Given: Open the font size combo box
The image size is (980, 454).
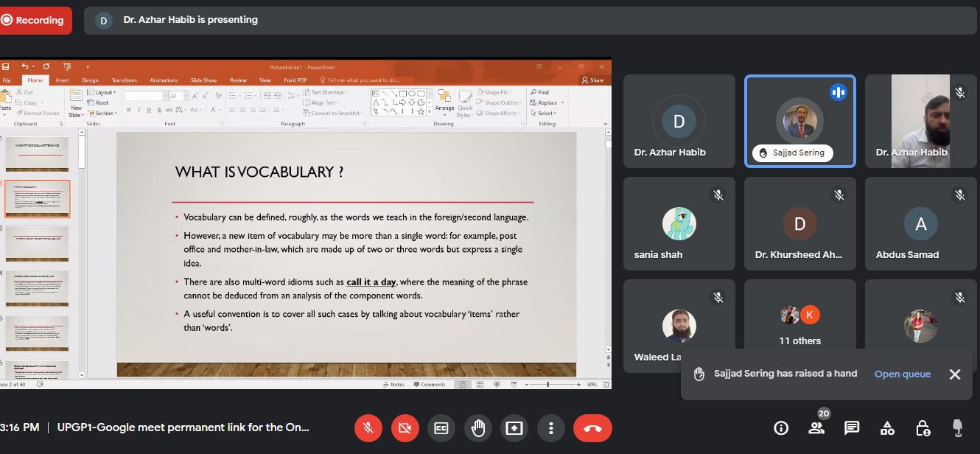Looking at the screenshot, I should click(x=177, y=96).
